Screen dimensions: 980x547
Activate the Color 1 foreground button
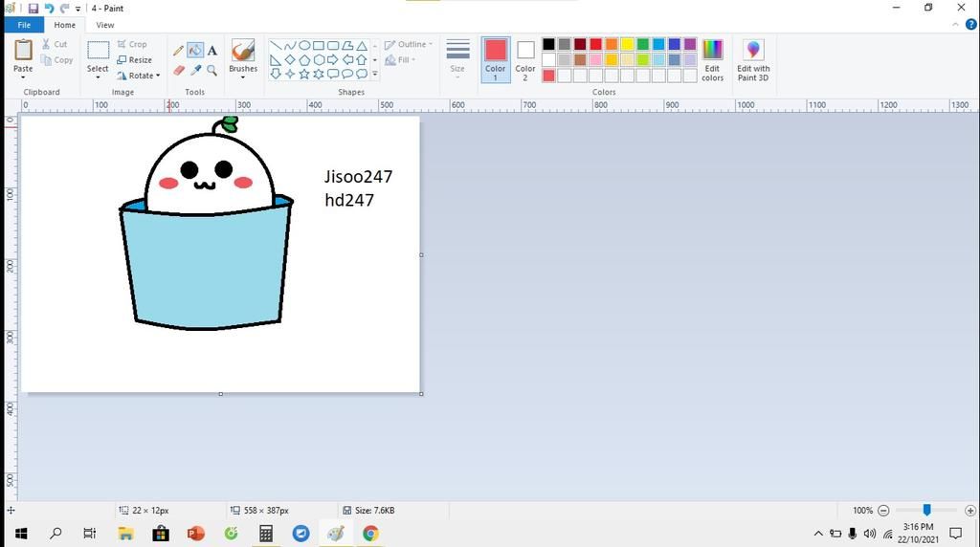tap(496, 60)
